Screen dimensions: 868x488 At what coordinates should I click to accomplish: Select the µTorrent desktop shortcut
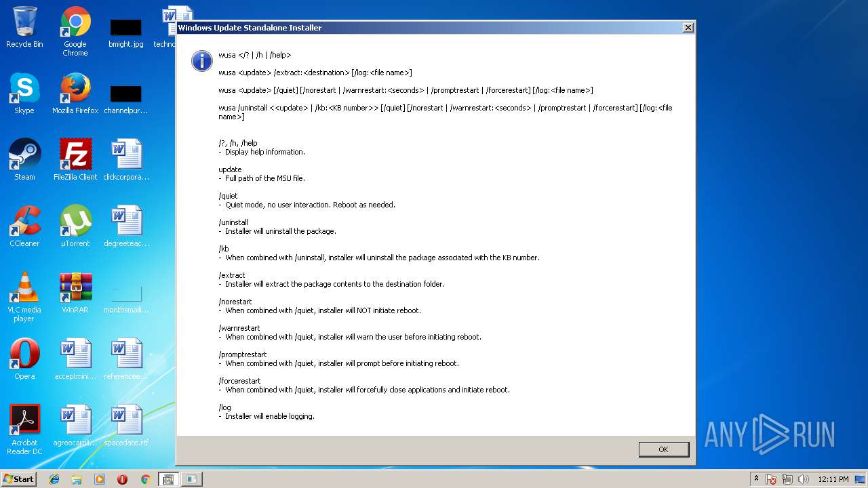(x=75, y=226)
